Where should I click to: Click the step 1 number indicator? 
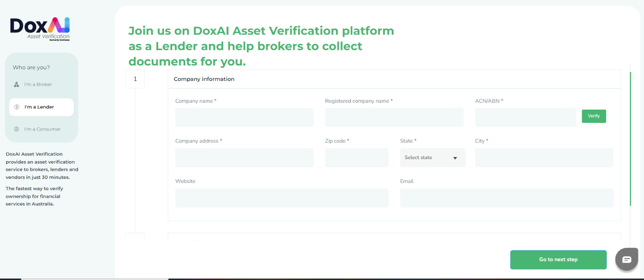tap(135, 79)
